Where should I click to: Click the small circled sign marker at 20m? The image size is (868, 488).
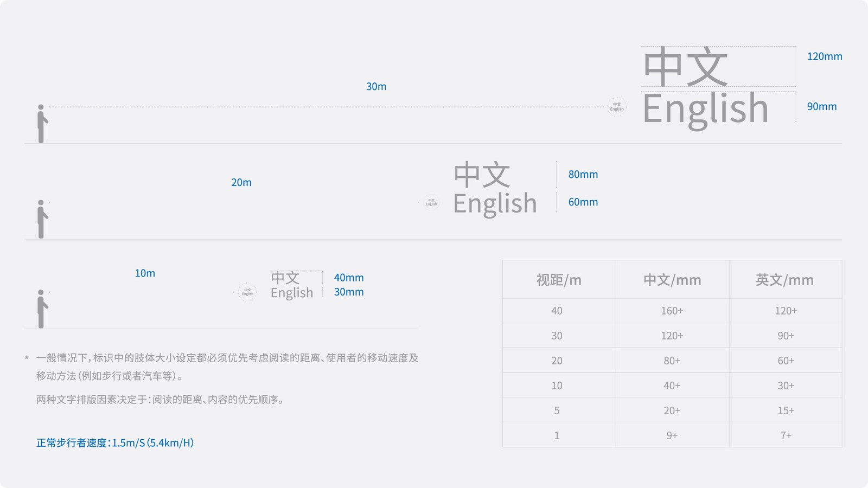pos(431,202)
